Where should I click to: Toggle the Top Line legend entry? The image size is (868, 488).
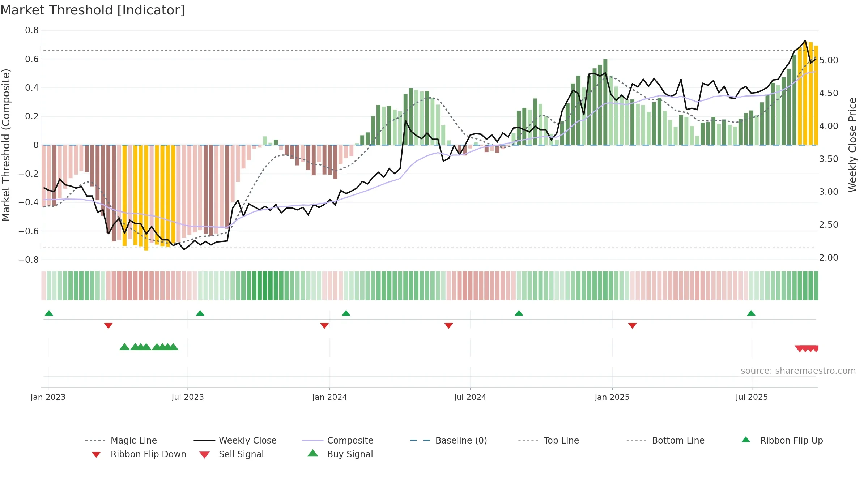548,440
